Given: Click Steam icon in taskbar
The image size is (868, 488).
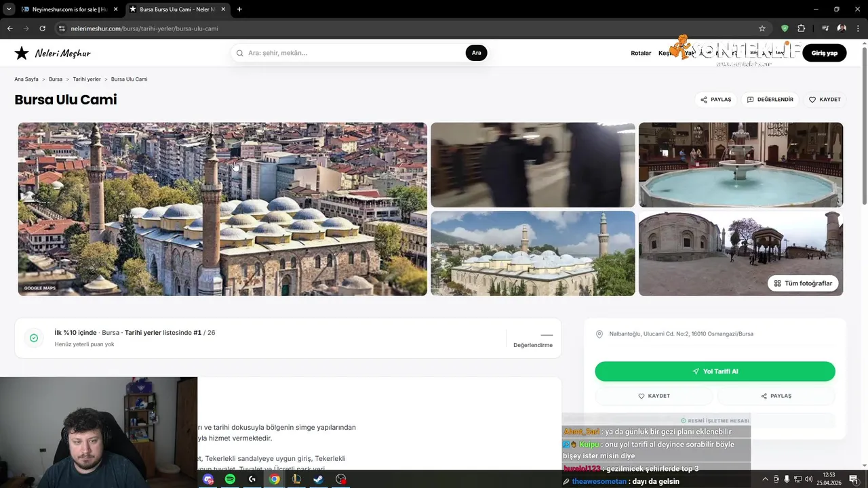Looking at the screenshot, I should point(318,479).
